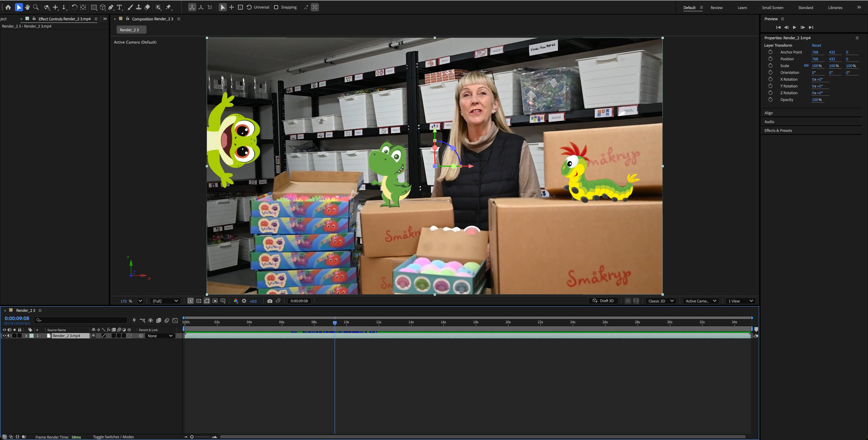Select the Hand tool
Image resolution: width=868 pixels, height=440 pixels.
click(27, 7)
